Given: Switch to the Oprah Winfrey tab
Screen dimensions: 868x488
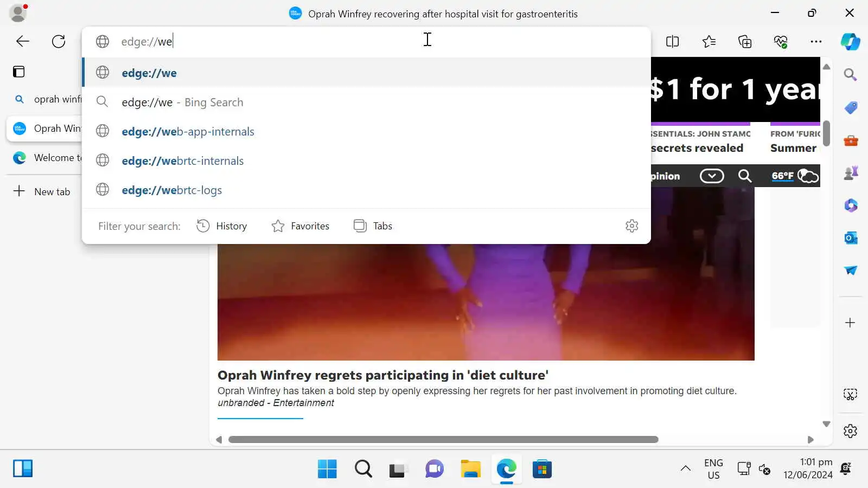Looking at the screenshot, I should [x=44, y=129].
